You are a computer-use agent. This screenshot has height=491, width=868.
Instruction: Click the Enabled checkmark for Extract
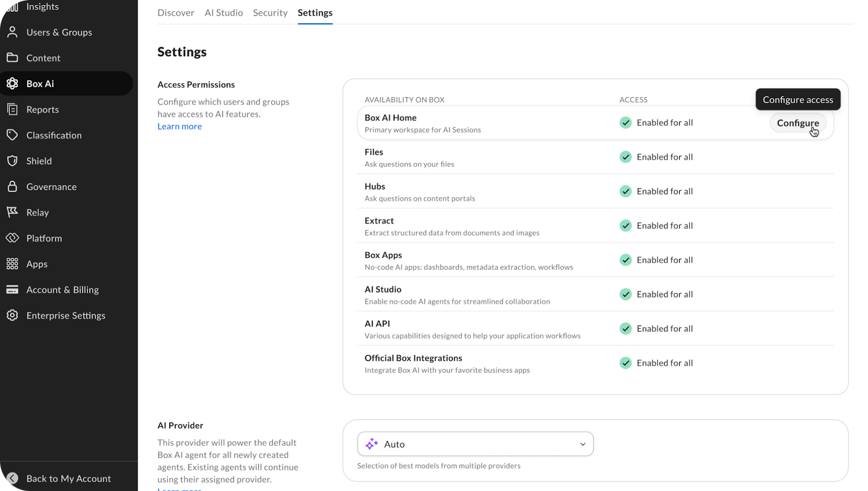click(x=626, y=226)
